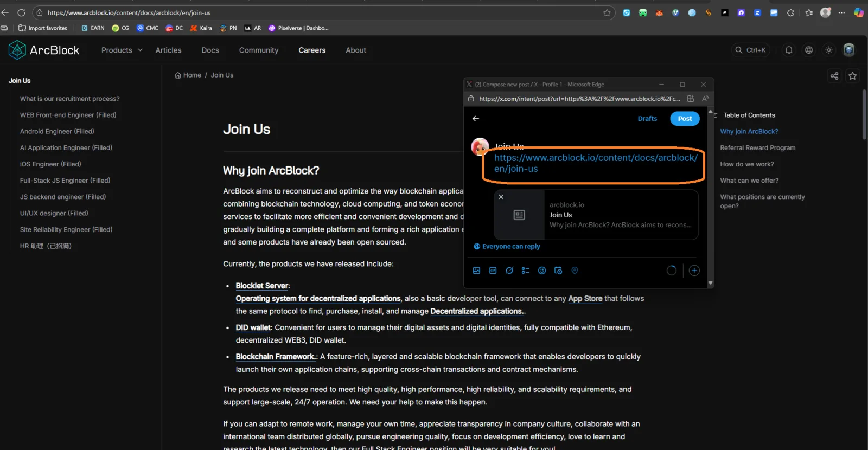Add this page to favorites via address bar star
This screenshot has height=450, width=868.
pos(607,12)
